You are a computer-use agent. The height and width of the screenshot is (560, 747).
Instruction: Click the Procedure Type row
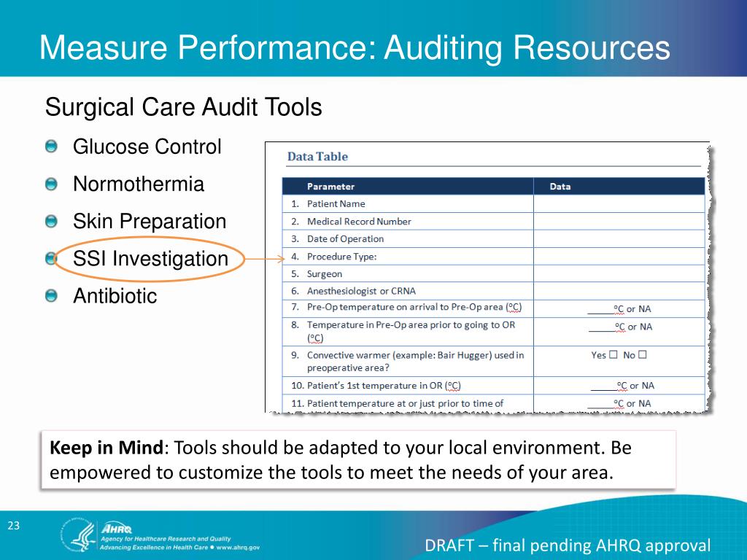pos(494,257)
